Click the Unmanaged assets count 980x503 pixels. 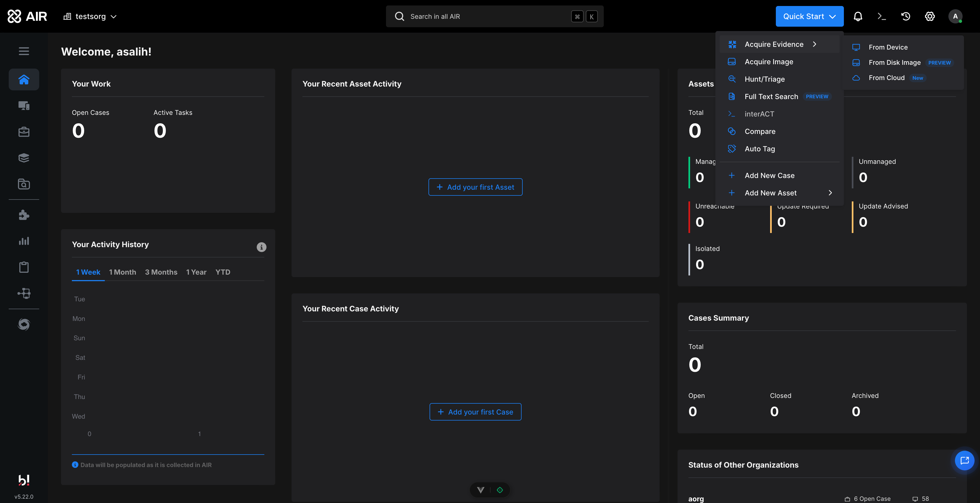(863, 177)
